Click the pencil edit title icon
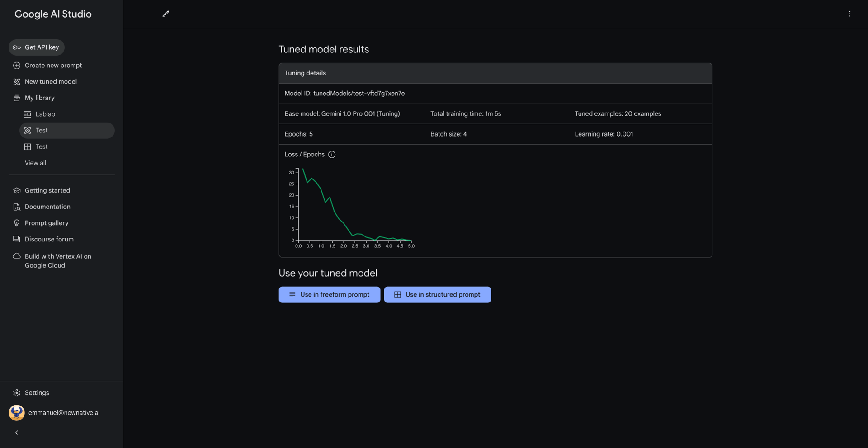Image resolution: width=868 pixels, height=448 pixels. tap(166, 14)
